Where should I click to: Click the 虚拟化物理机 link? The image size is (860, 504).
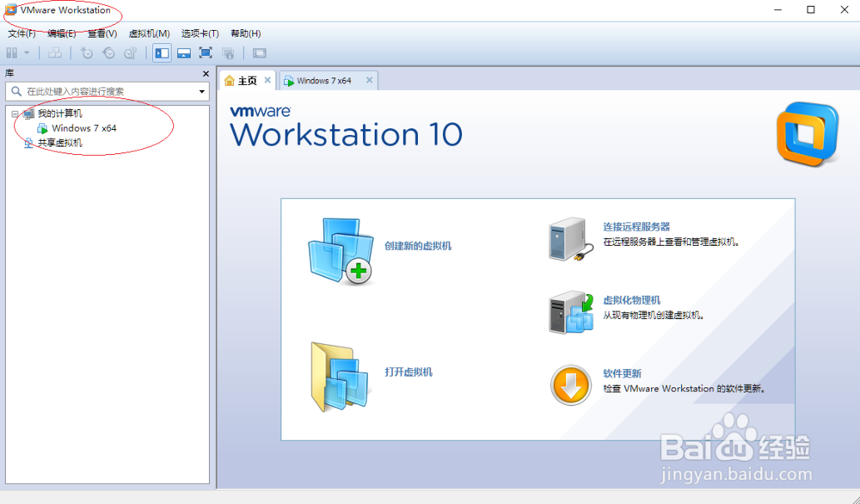tap(632, 300)
